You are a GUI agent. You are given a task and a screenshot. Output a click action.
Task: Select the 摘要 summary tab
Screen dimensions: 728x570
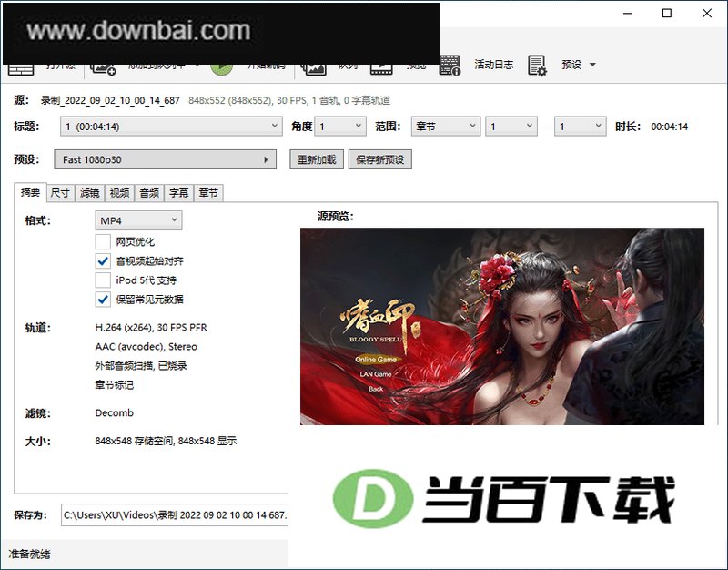pyautogui.click(x=30, y=192)
